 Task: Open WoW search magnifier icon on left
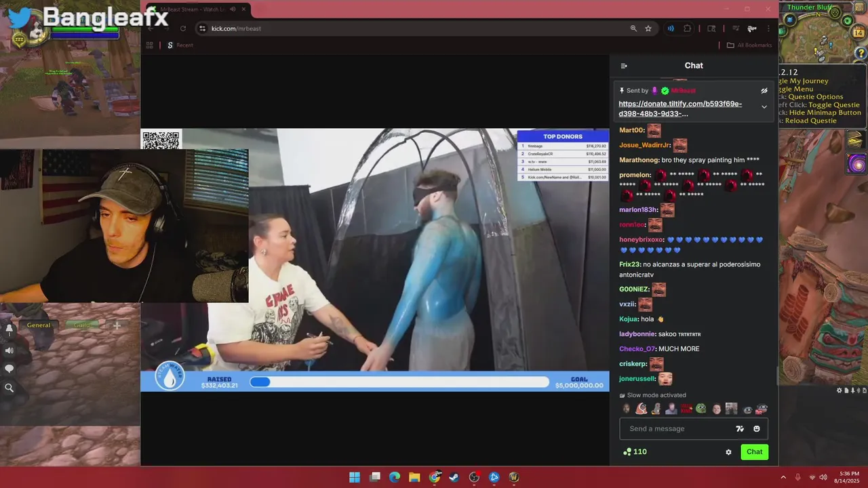(9, 388)
